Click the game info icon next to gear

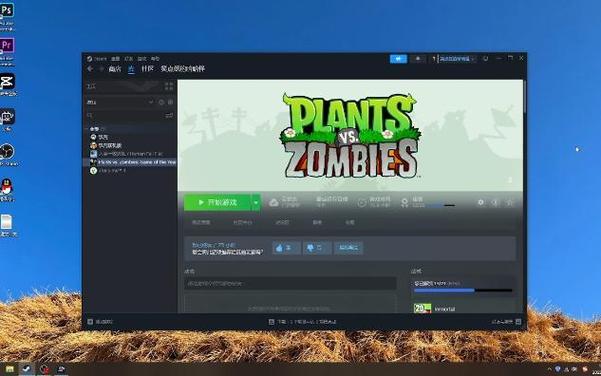click(x=495, y=202)
